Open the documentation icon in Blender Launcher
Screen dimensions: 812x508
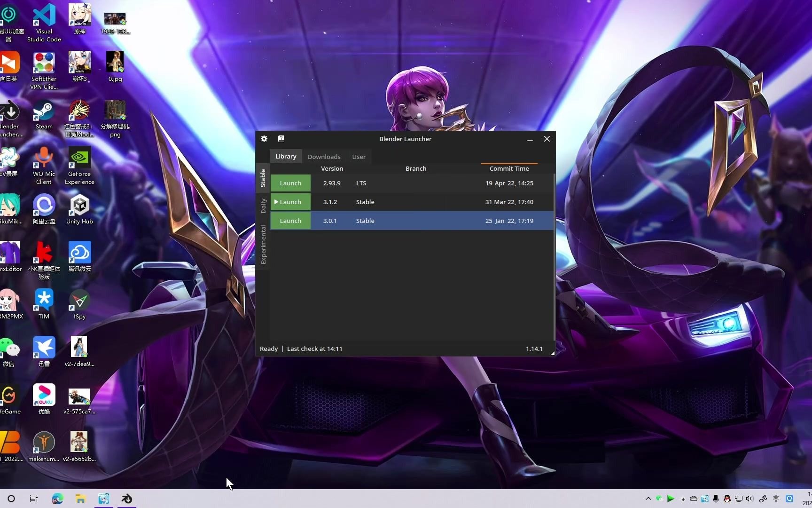tap(281, 139)
